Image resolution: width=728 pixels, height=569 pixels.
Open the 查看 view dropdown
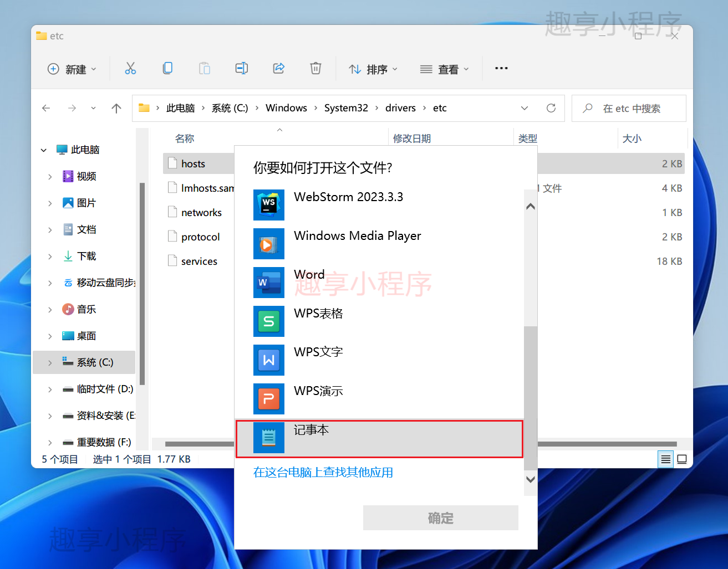click(444, 69)
